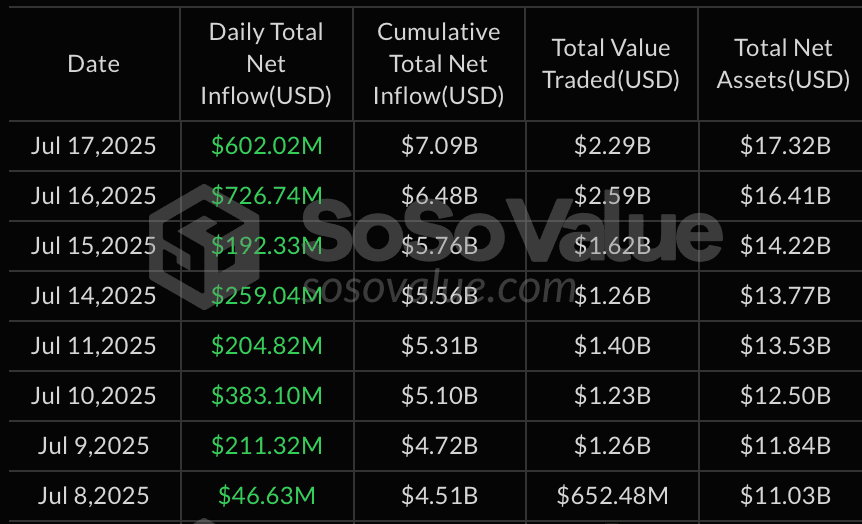This screenshot has height=524, width=862.
Task: Click the Cumulative Total Net Inflow header
Action: point(439,64)
